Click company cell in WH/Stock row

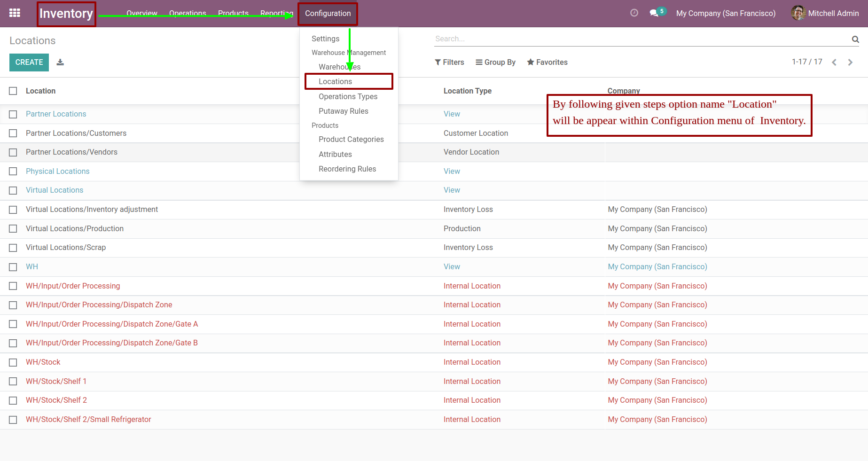click(x=657, y=362)
